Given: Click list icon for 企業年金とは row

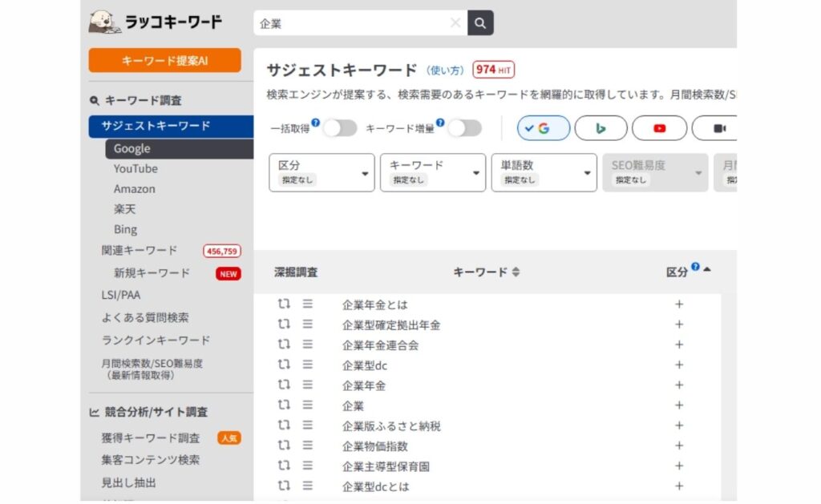Looking at the screenshot, I should [307, 304].
